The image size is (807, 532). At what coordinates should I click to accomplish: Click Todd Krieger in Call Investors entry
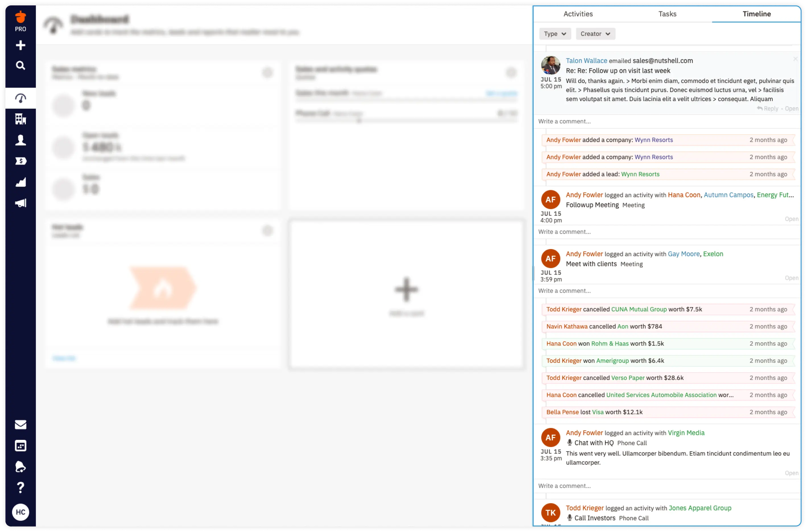[x=585, y=508]
